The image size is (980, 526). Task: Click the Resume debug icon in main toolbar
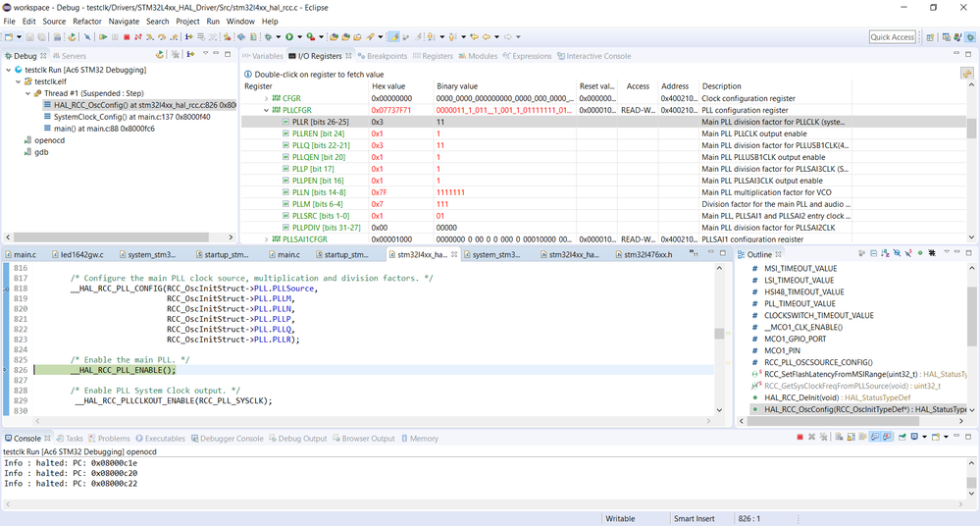103,37
